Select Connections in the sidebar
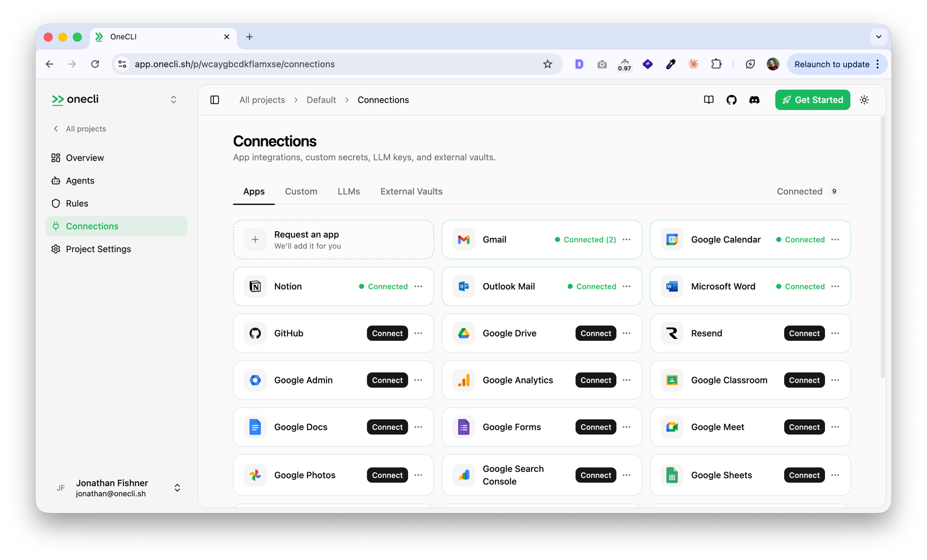927x560 pixels. pos(116,226)
